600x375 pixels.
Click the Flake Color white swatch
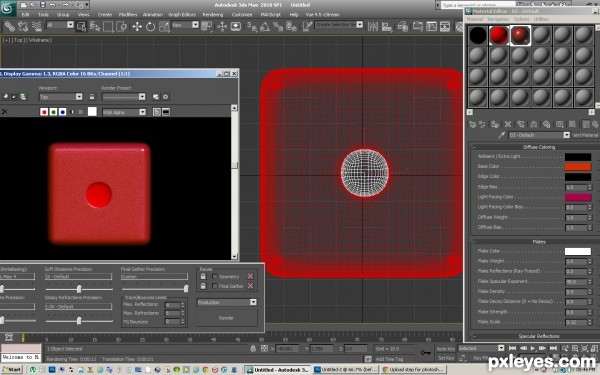578,251
